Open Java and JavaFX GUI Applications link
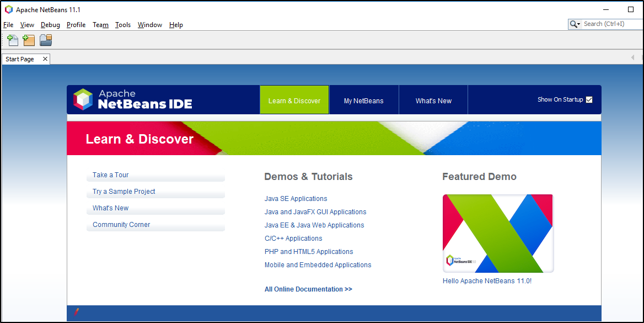This screenshot has height=323, width=644. click(315, 212)
